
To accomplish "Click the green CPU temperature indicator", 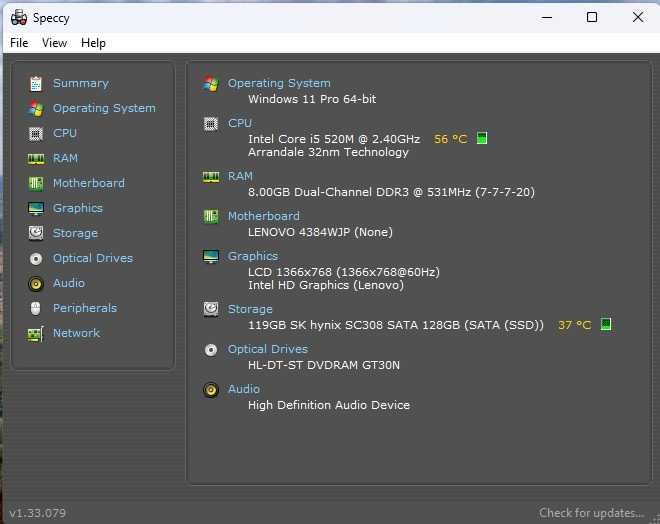I will [x=482, y=139].
